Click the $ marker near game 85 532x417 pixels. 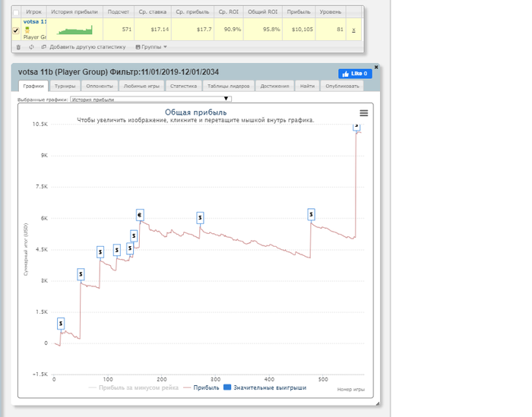pyautogui.click(x=100, y=252)
